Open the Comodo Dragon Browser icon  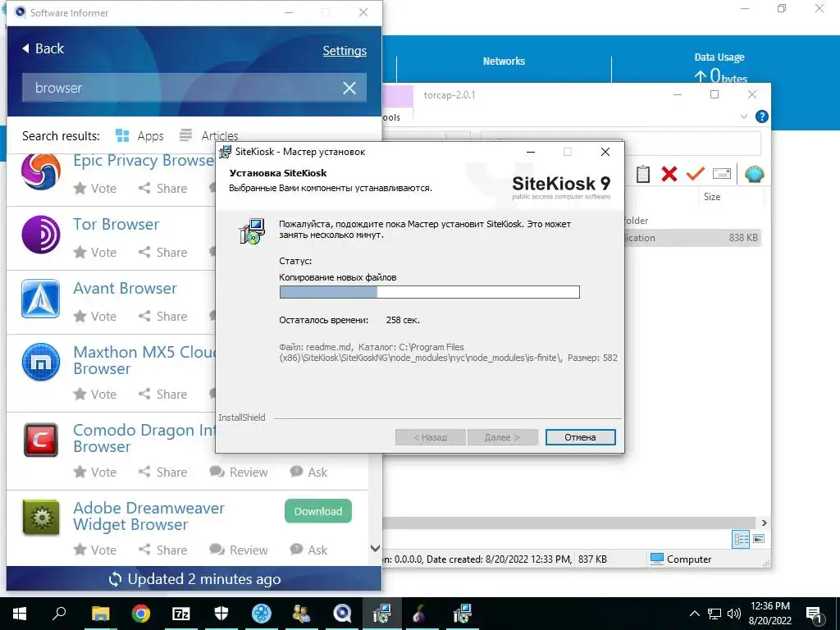coord(41,441)
